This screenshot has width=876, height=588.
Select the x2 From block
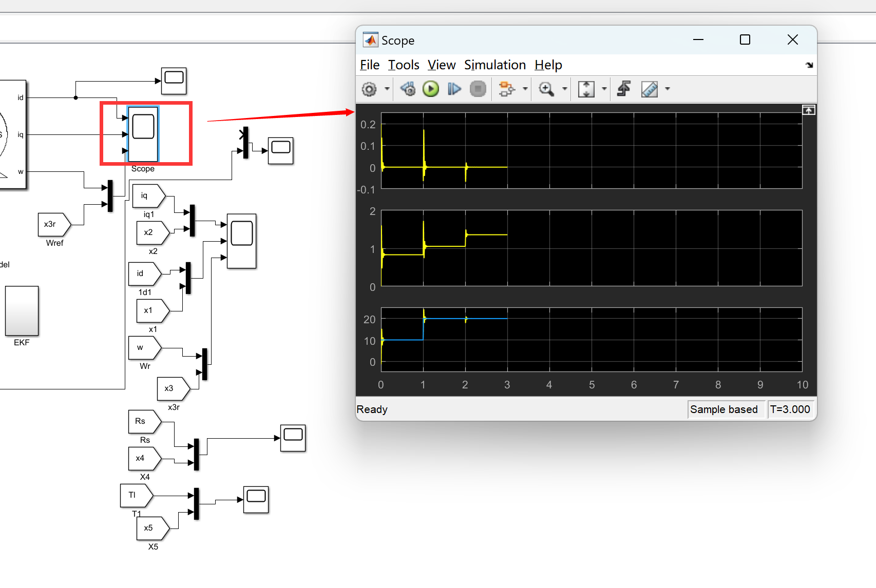point(153,233)
